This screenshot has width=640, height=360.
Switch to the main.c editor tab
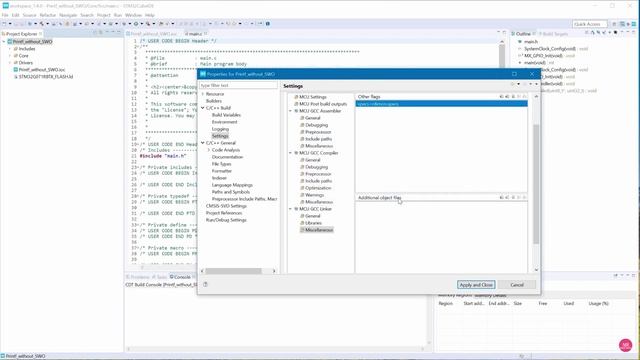pos(195,33)
